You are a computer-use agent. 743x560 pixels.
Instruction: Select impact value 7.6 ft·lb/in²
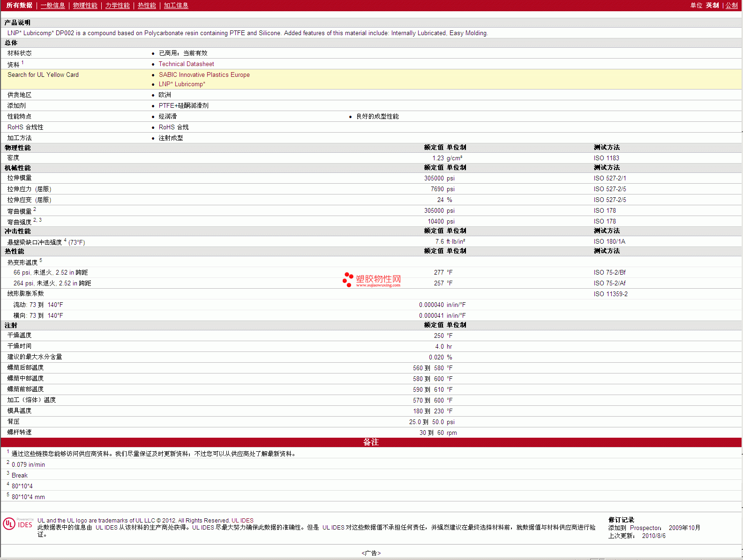(450, 241)
